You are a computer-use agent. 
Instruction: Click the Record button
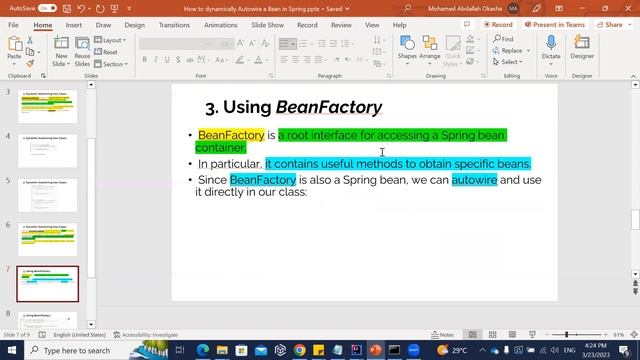pos(498,25)
